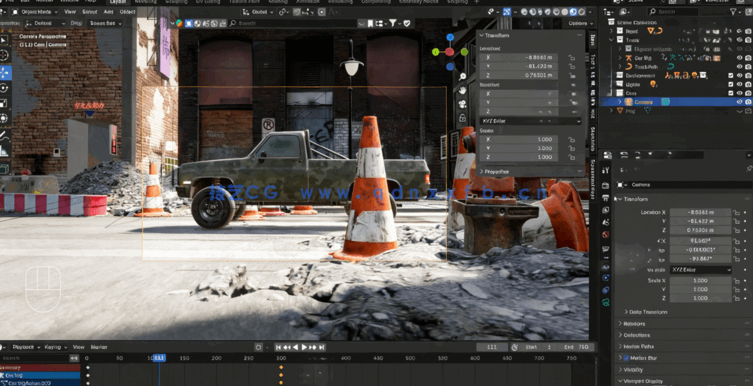Toggle the Environment collection exclude checkbox

click(731, 75)
